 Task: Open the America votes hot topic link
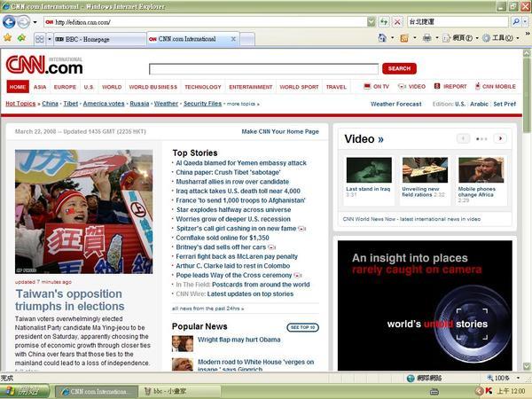pyautogui.click(x=104, y=104)
